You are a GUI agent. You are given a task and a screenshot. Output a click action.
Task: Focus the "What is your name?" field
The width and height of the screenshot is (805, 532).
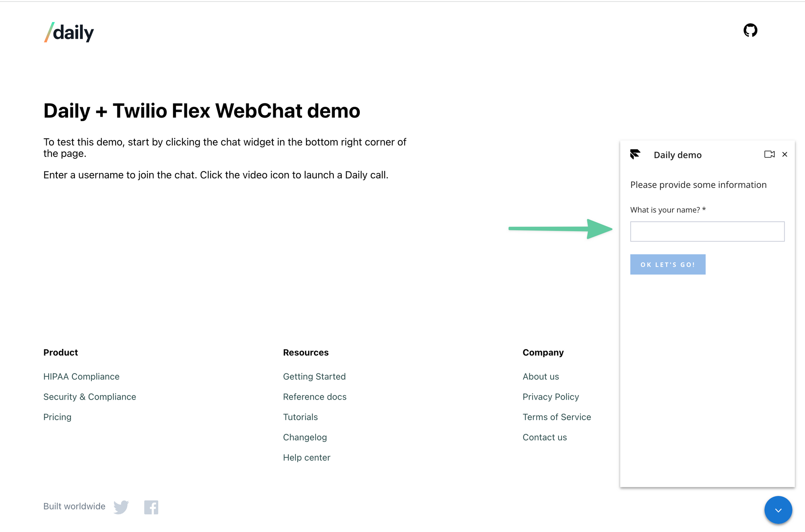(707, 231)
